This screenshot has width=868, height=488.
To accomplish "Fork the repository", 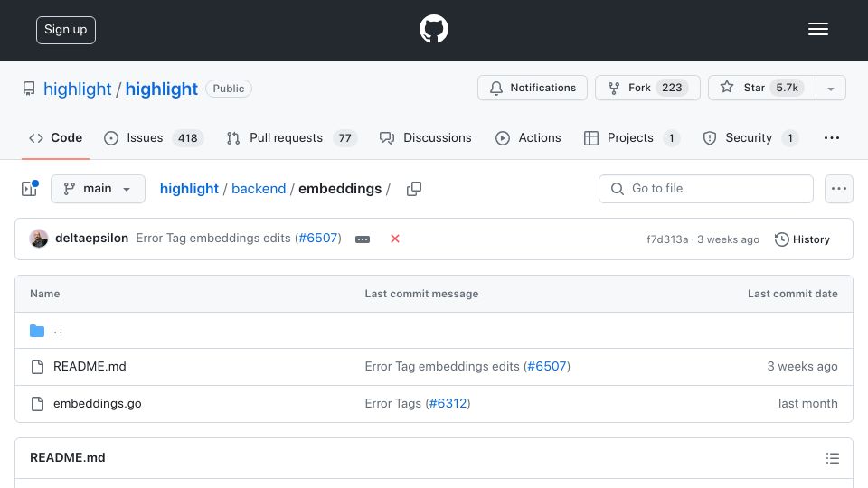I will (647, 88).
